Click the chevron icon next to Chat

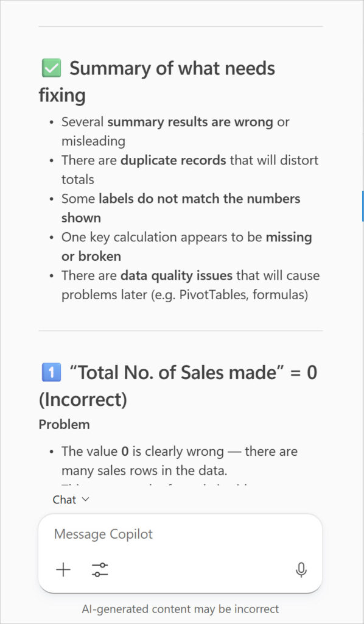84,500
